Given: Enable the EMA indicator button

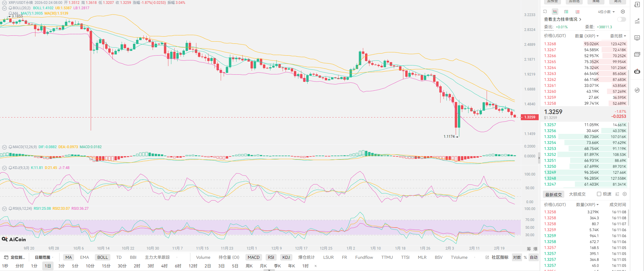Looking at the screenshot, I should [x=84, y=257].
